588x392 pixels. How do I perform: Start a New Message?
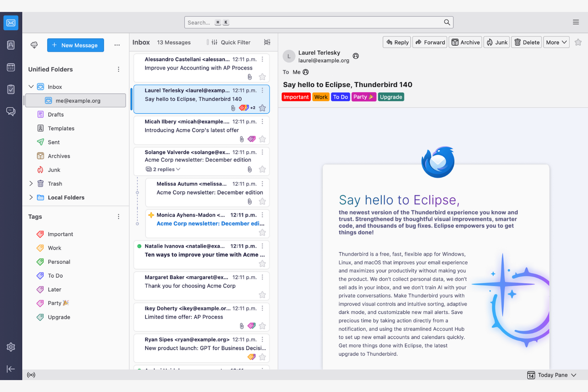75,45
